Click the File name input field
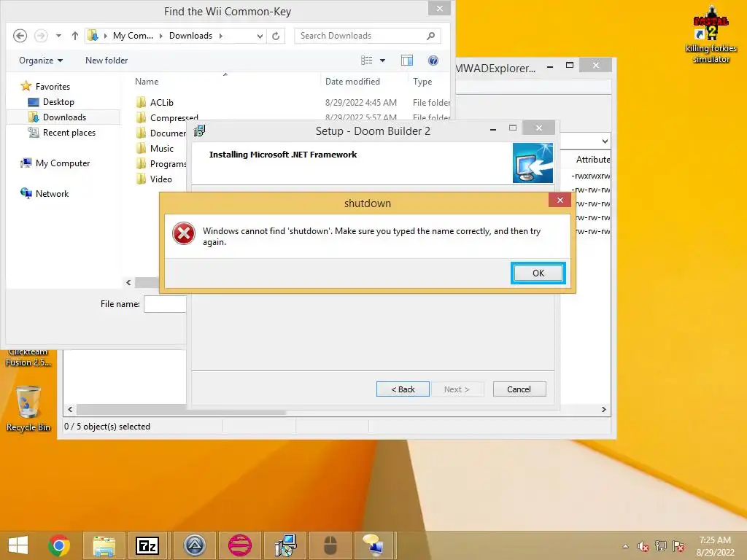 tap(165, 304)
